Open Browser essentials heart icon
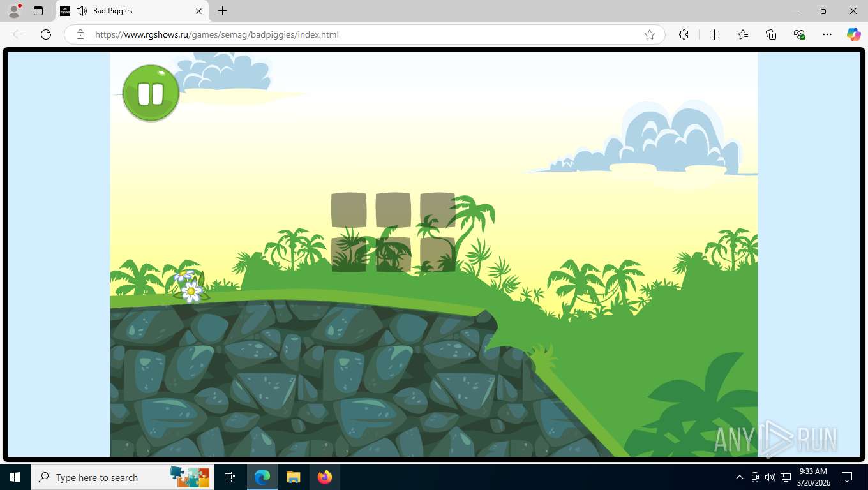 click(x=799, y=34)
